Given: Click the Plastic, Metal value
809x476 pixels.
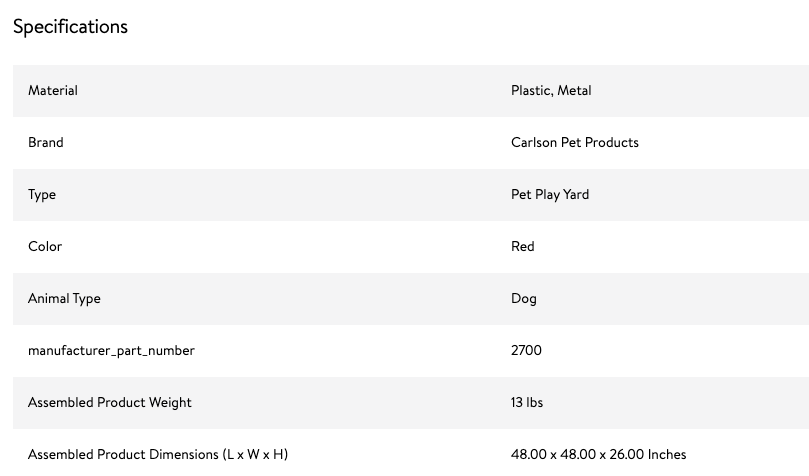Looking at the screenshot, I should (551, 91).
